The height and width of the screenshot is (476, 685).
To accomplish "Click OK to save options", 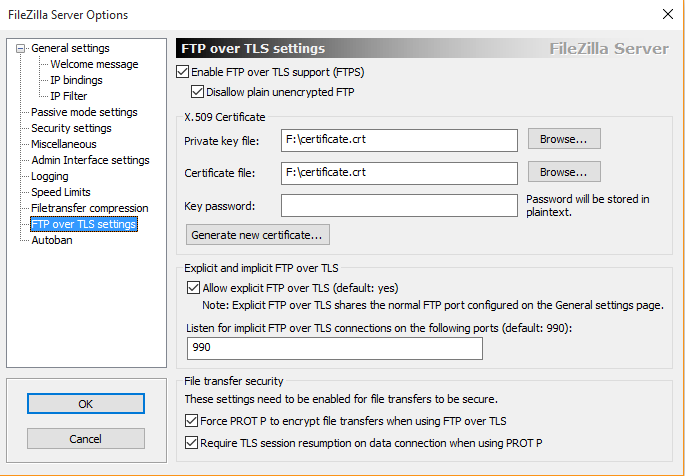I will pyautogui.click(x=85, y=403).
